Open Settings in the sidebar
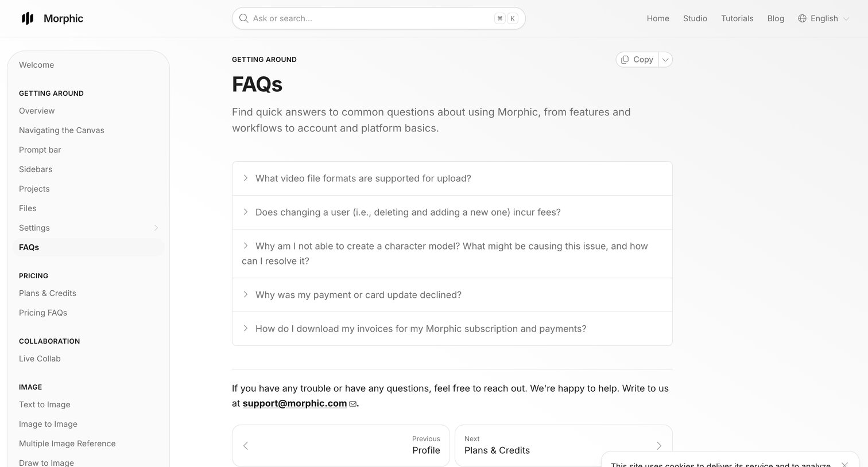This screenshot has width=868, height=467. click(88, 228)
